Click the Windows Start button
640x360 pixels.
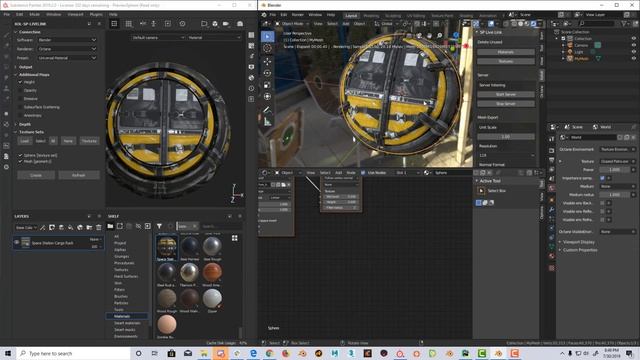8,353
